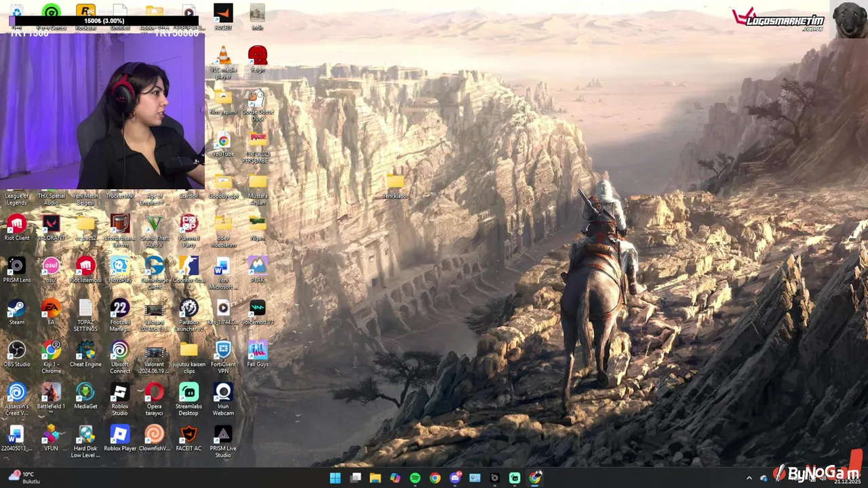The image size is (868, 488).
Task: Open Kişi 1 - Chrome shortcut
Action: (x=51, y=357)
